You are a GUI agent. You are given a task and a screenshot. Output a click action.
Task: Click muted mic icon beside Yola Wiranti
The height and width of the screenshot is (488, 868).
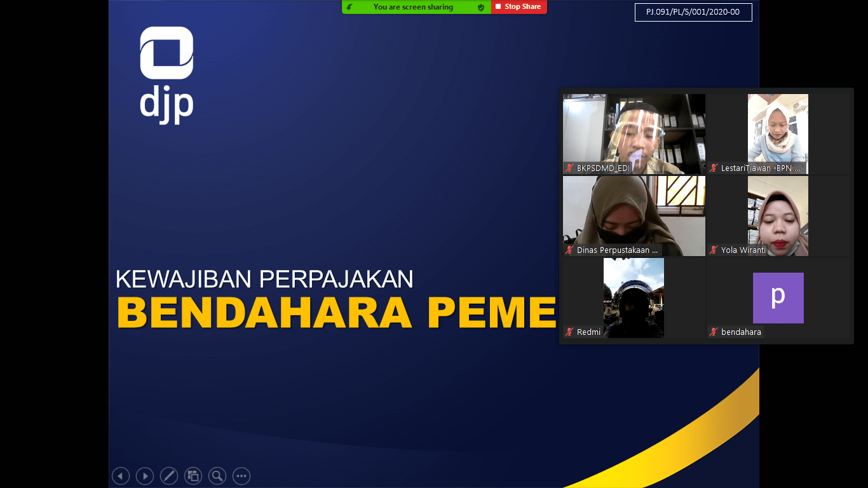tap(714, 250)
